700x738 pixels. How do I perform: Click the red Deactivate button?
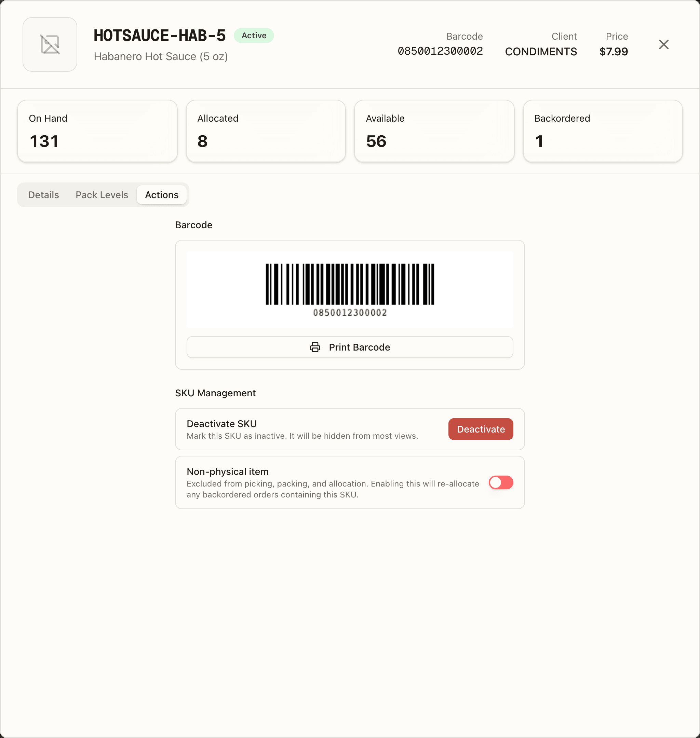click(481, 429)
